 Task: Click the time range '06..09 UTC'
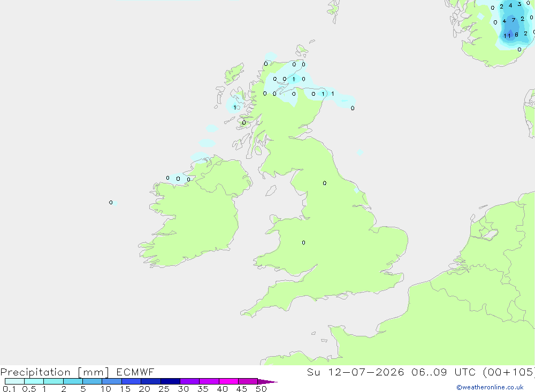444,372
